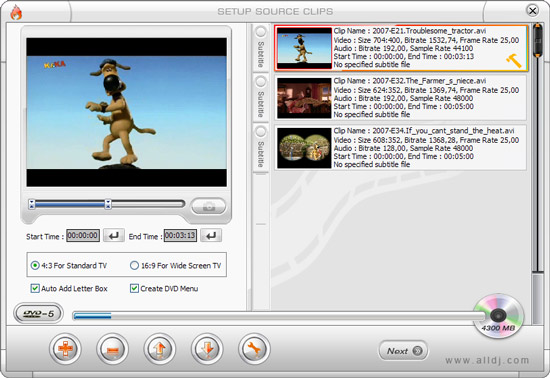This screenshot has height=378, width=550.
Task: Click the flame logo icon
Action: 16,13
